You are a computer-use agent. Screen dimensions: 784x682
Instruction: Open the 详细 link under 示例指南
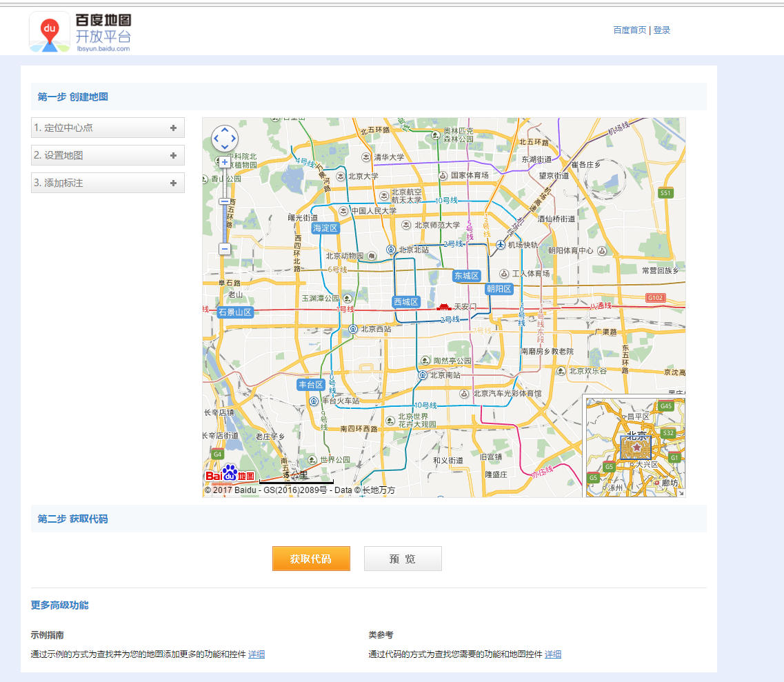pos(257,654)
